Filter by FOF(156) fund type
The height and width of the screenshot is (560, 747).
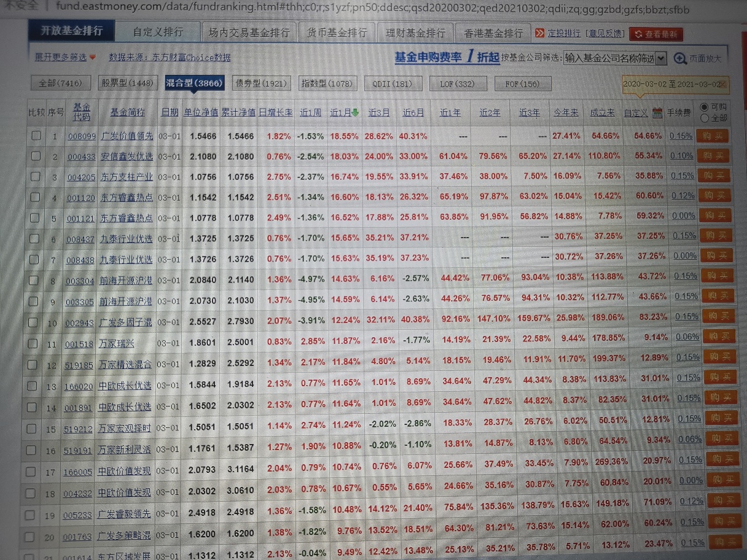pyautogui.click(x=523, y=83)
